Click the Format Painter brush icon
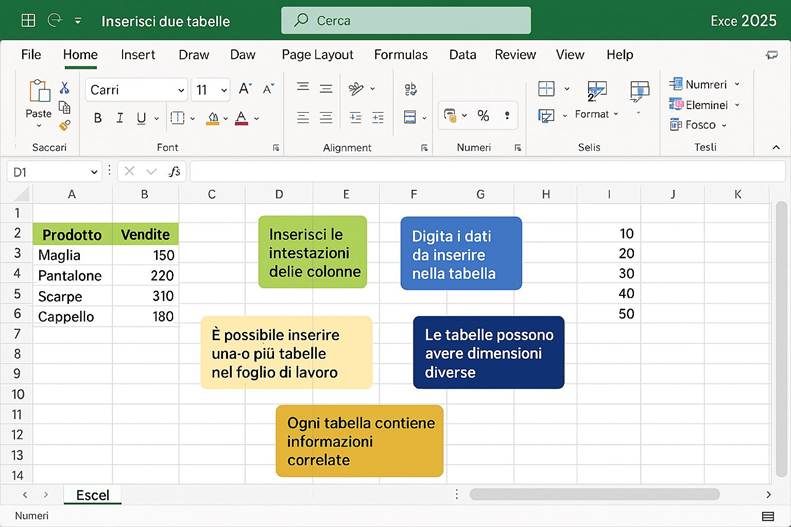791x527 pixels. (x=65, y=125)
